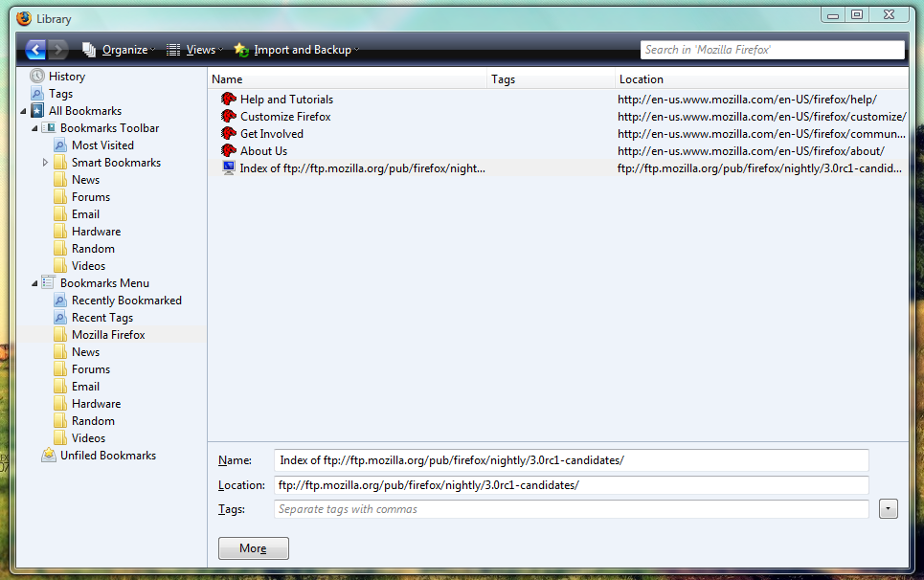Click the Bookmarks Menu icon

click(48, 282)
